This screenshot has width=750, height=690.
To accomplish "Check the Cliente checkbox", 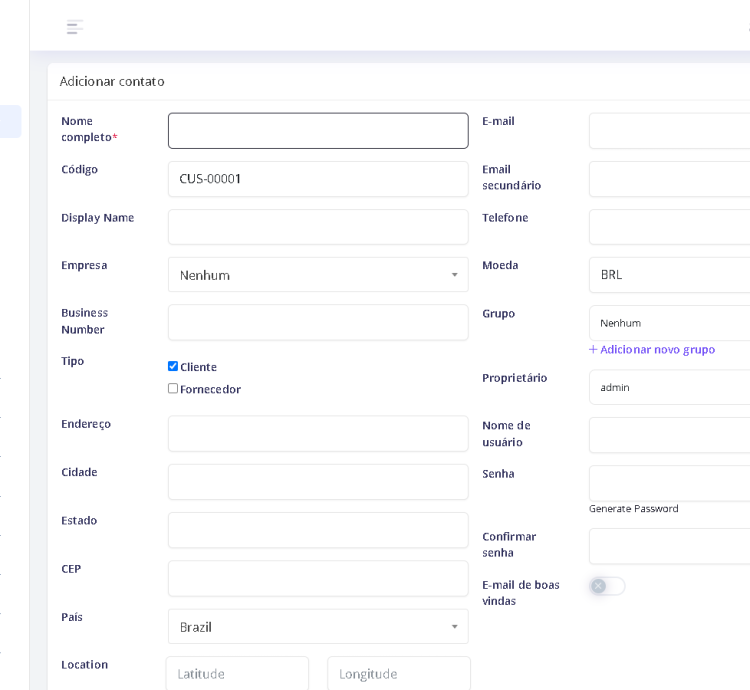I will pos(173,367).
